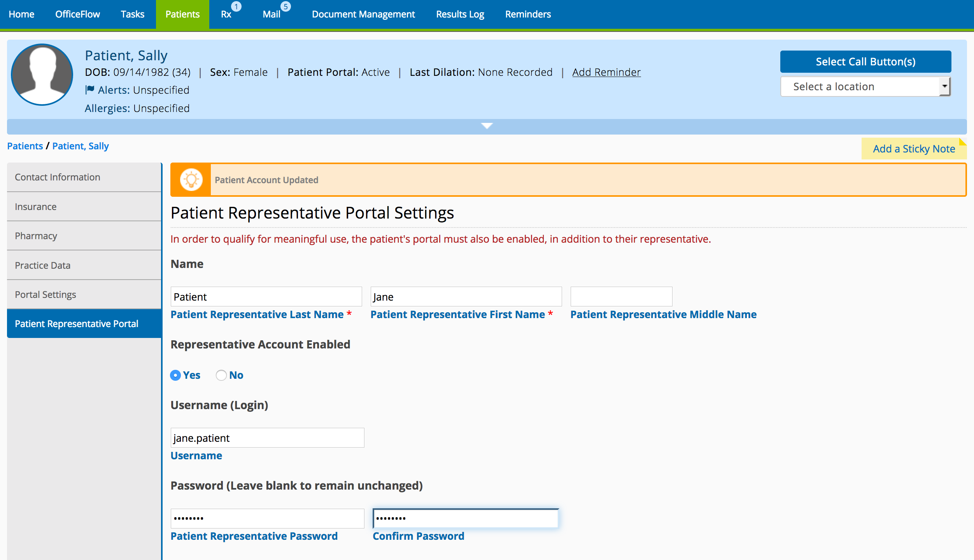Select No for representative account enabled

pyautogui.click(x=221, y=375)
